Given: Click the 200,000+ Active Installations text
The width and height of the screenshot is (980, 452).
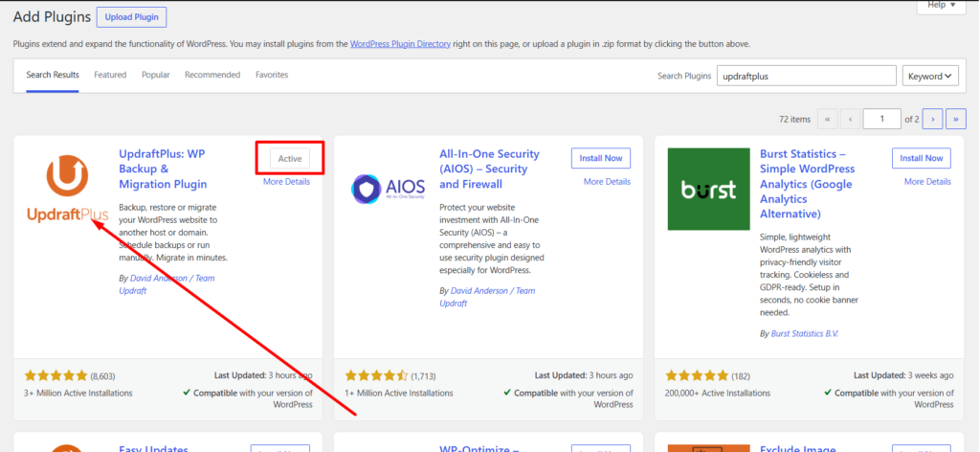Looking at the screenshot, I should click(x=718, y=394).
